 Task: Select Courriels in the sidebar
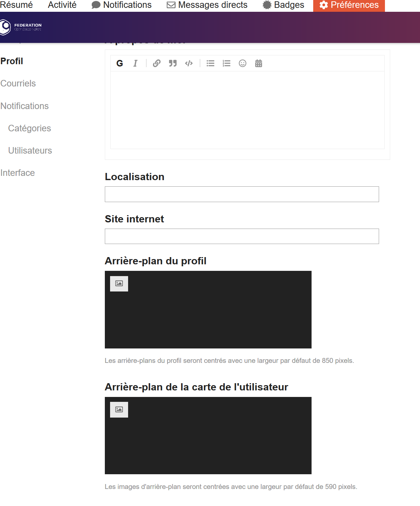tap(18, 84)
